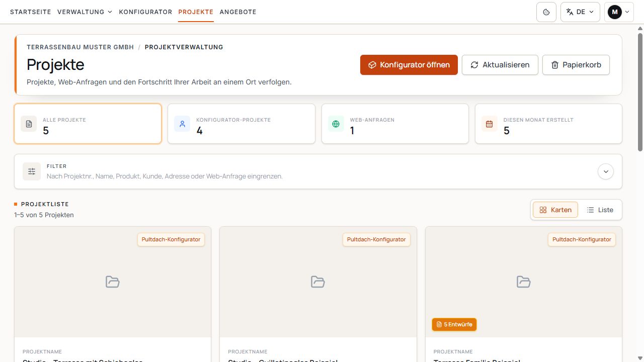The height and width of the screenshot is (362, 644).
Task: Open the Papierkorb
Action: pyautogui.click(x=576, y=65)
